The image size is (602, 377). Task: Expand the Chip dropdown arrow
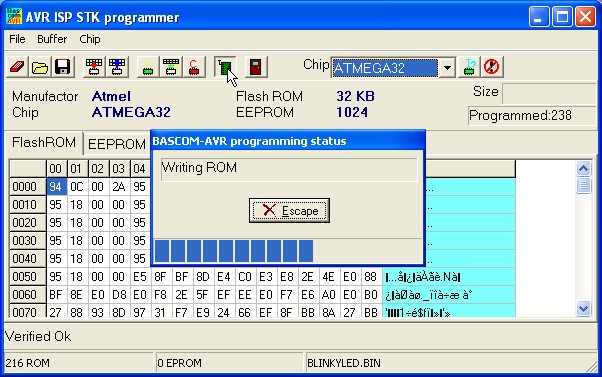447,68
